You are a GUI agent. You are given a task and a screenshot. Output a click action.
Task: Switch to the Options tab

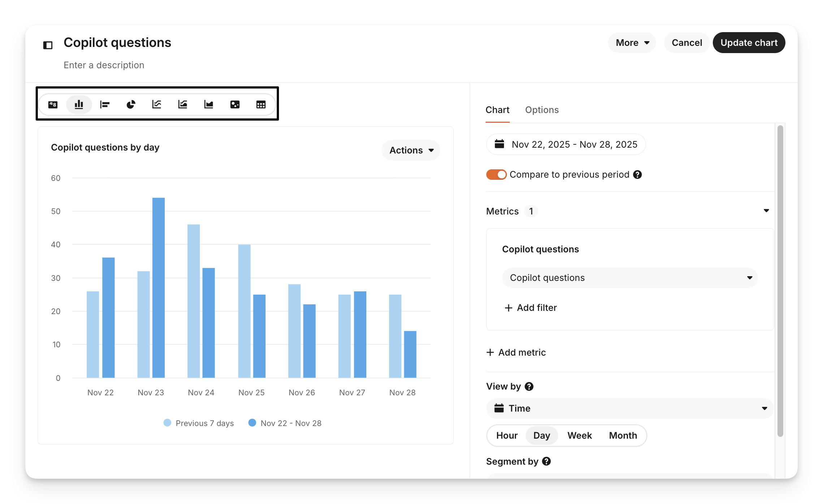pyautogui.click(x=542, y=110)
